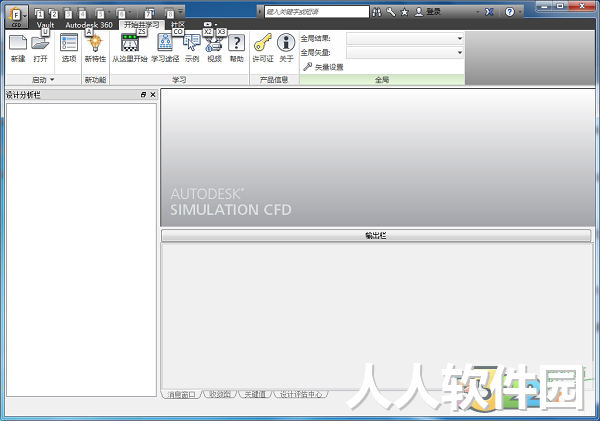The height and width of the screenshot is (421, 600).
Task: Click the blue help circle icon
Action: tap(510, 12)
